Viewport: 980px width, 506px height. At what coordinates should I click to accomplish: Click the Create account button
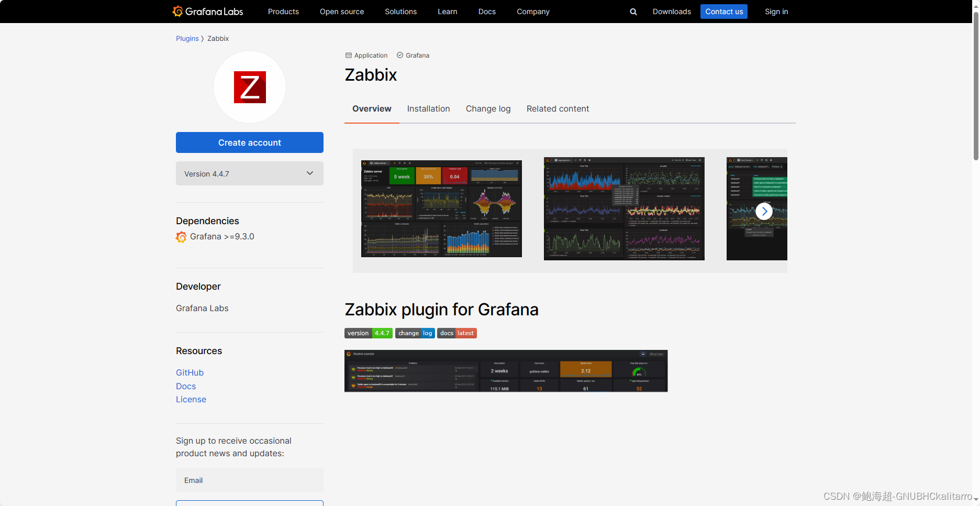tap(250, 142)
